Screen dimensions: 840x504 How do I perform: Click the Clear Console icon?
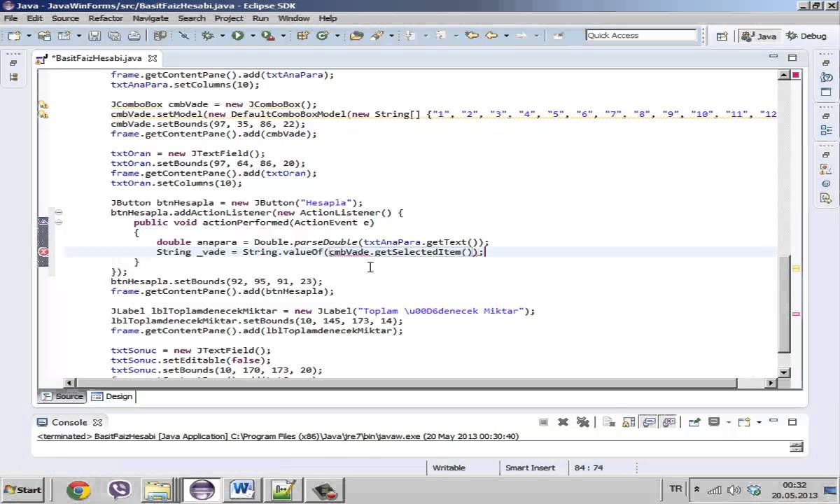pos(609,422)
